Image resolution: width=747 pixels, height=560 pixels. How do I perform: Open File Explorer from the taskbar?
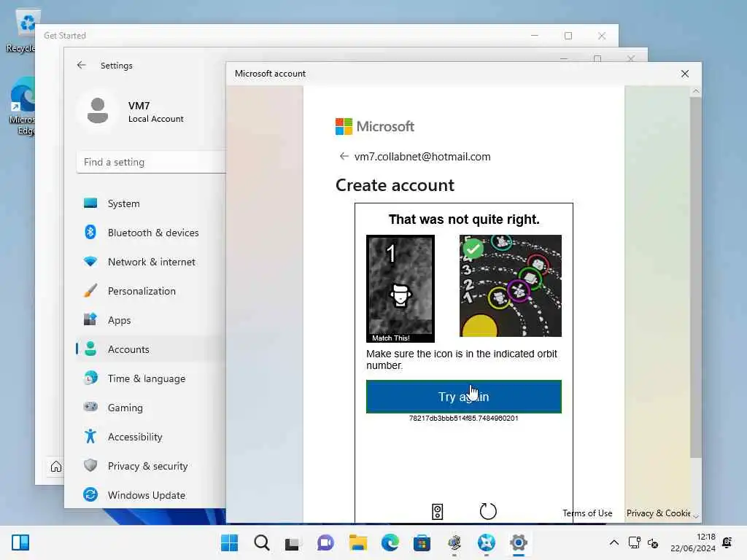357,542
